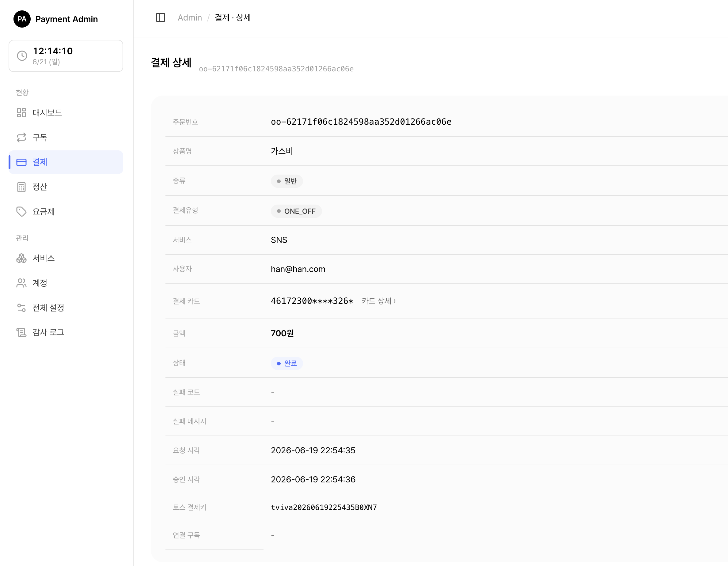Viewport: 728px width, 566px height.
Task: Click approval time 2026-06-19 22:54:36
Action: (313, 480)
